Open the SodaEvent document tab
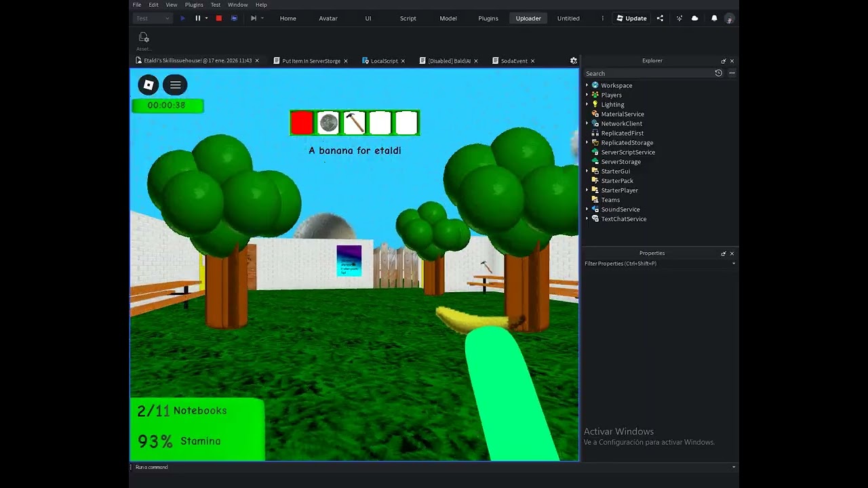 tap(514, 61)
